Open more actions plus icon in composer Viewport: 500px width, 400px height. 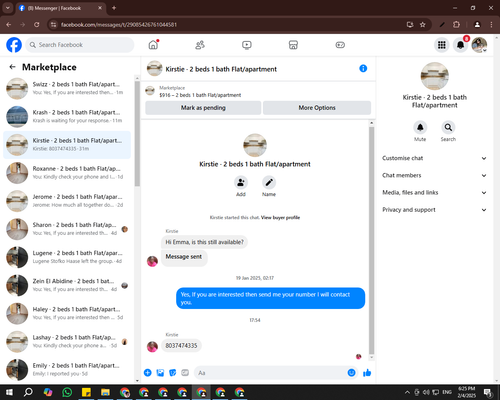148,373
